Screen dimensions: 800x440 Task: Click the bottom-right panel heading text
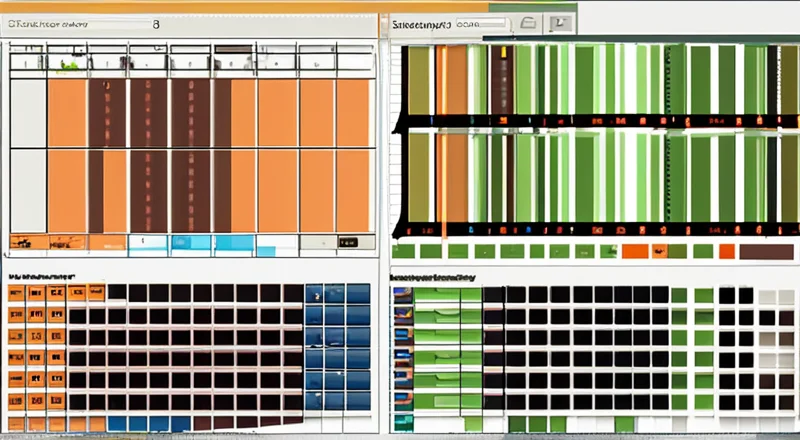pos(432,276)
